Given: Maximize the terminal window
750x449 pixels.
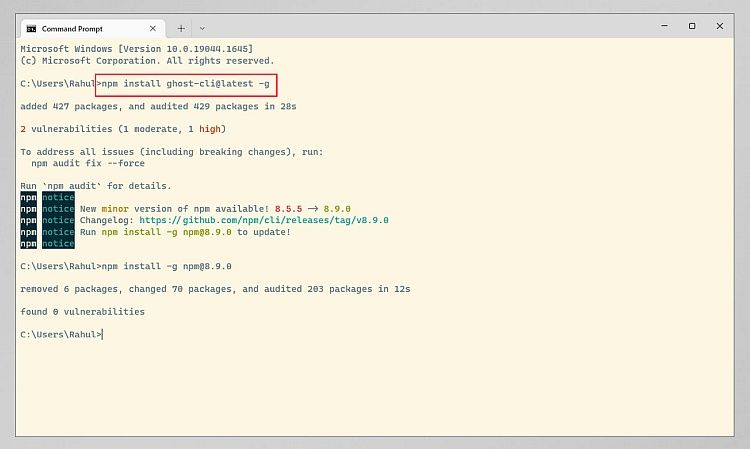Looking at the screenshot, I should (692, 26).
